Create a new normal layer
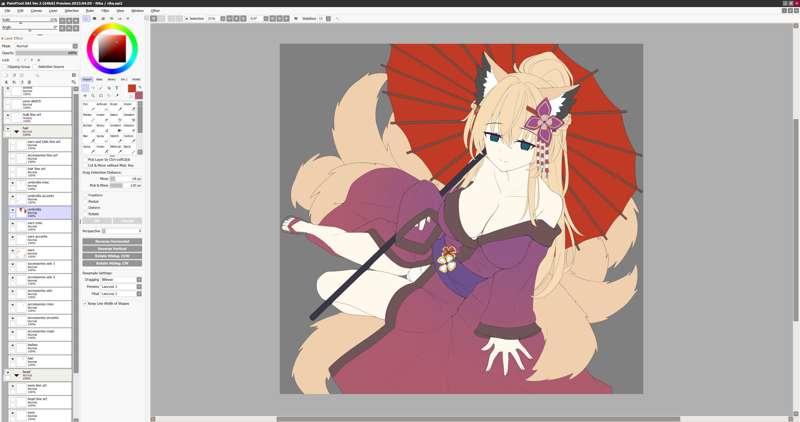The width and height of the screenshot is (800, 422). pos(6,75)
